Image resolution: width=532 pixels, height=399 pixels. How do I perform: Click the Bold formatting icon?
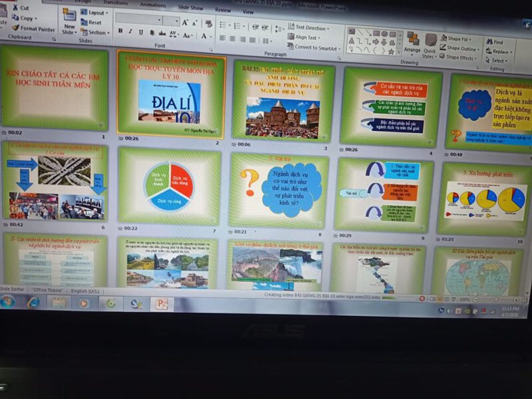tap(120, 31)
